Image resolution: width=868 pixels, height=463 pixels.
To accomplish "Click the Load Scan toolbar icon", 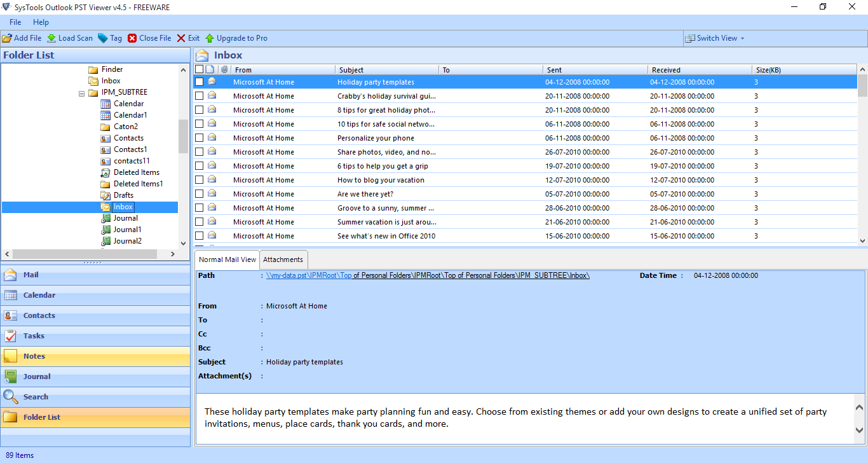I will coord(51,38).
